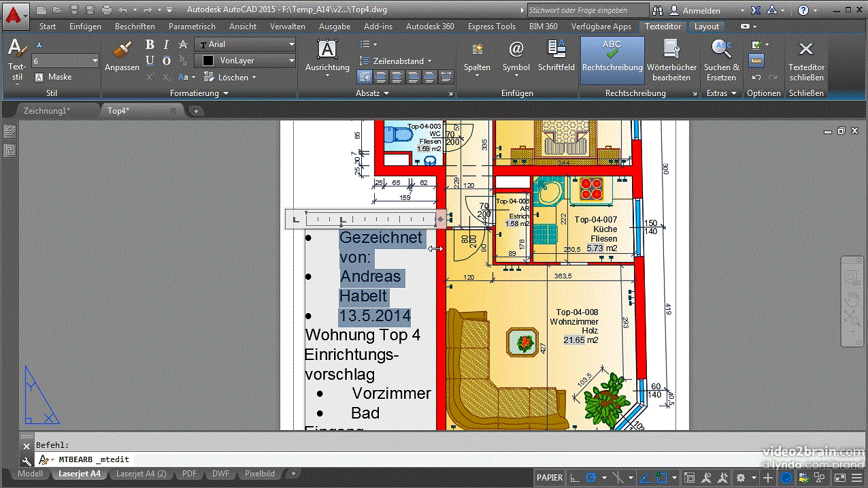The image size is (868, 488).
Task: Switch to the Einfügen ribbon tab
Action: pos(85,27)
